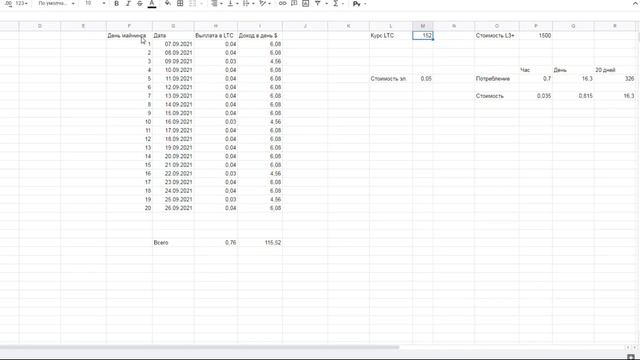Apply strikethrough formatting

140,4
